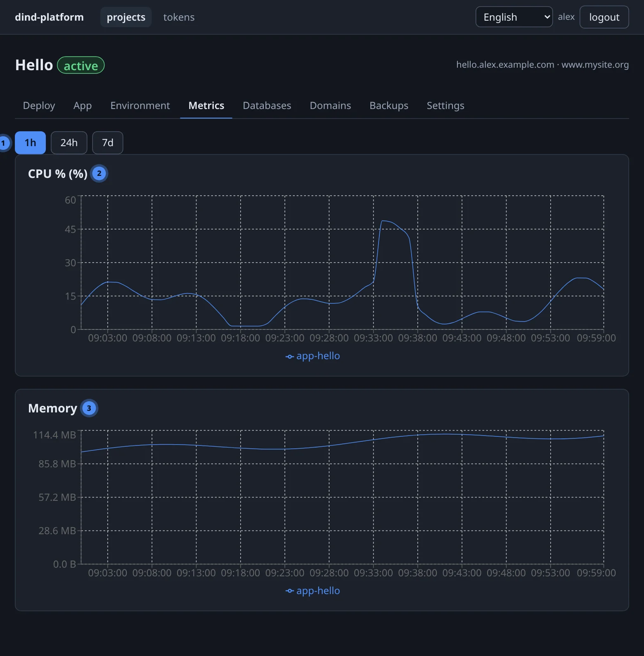Go to the projects nav item
This screenshot has width=644, height=656.
coord(126,17)
